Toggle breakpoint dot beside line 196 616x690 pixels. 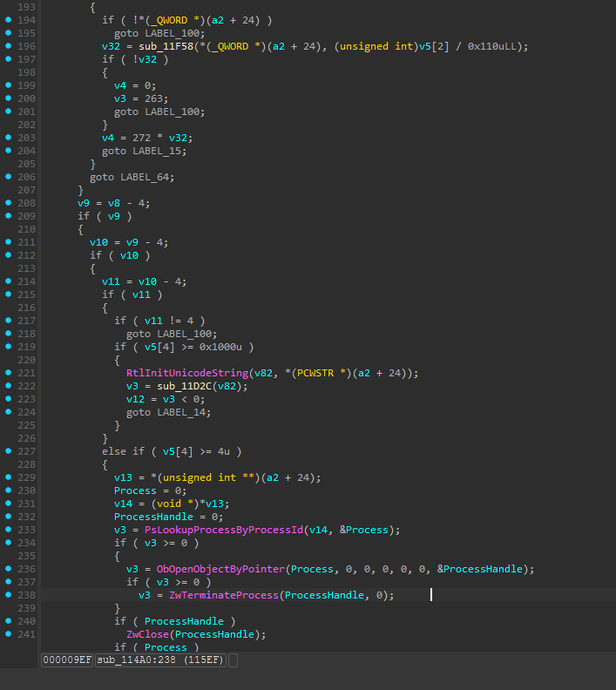[9, 46]
